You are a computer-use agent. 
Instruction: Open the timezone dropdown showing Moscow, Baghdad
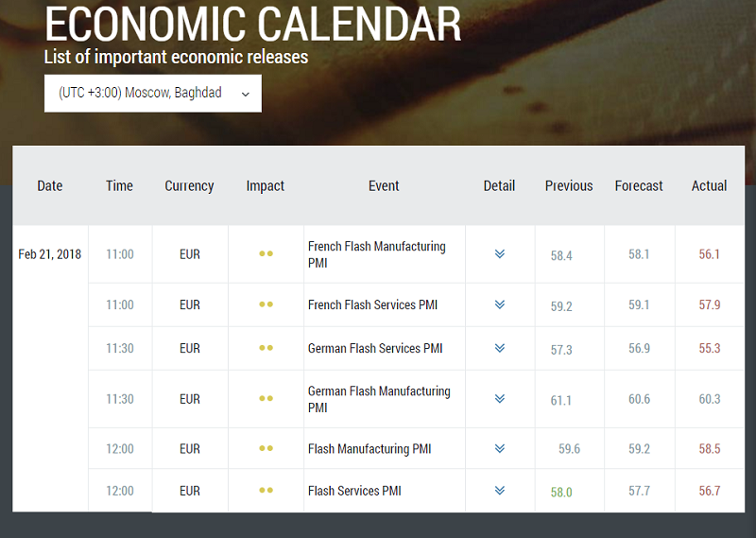click(x=152, y=94)
